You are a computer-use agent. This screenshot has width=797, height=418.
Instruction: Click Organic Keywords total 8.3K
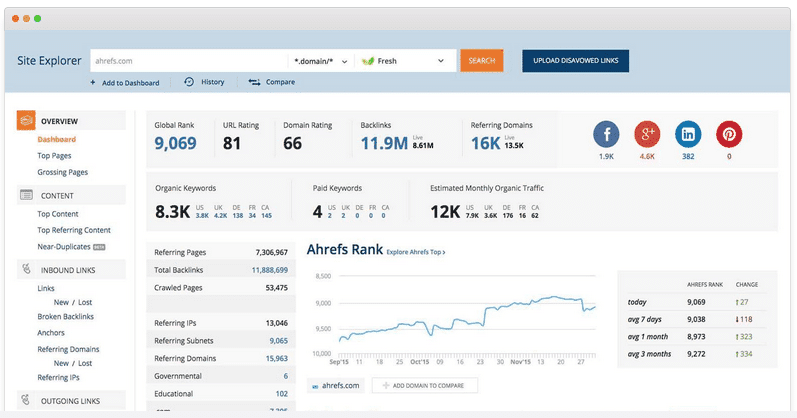click(x=172, y=212)
